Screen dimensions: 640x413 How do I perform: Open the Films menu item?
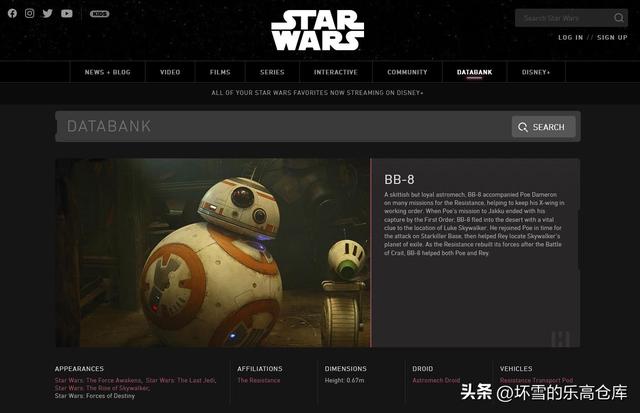pos(220,72)
